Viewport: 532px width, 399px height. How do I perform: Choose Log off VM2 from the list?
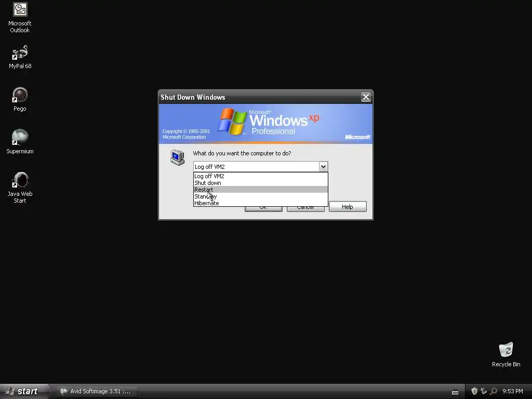click(x=261, y=176)
